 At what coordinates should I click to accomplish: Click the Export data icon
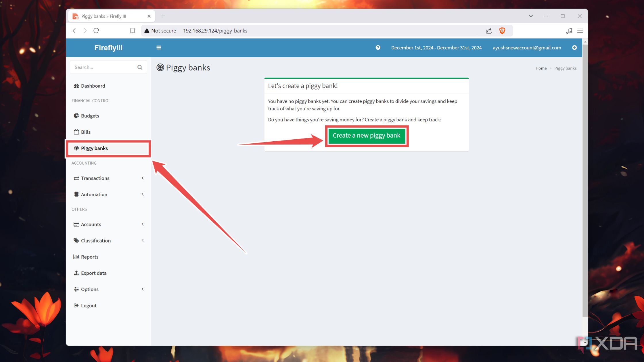[76, 273]
